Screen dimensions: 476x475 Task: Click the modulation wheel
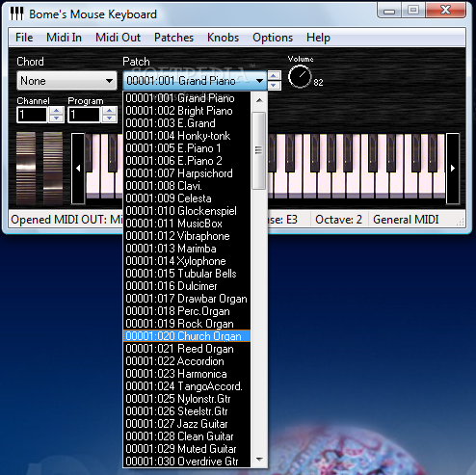pos(53,169)
